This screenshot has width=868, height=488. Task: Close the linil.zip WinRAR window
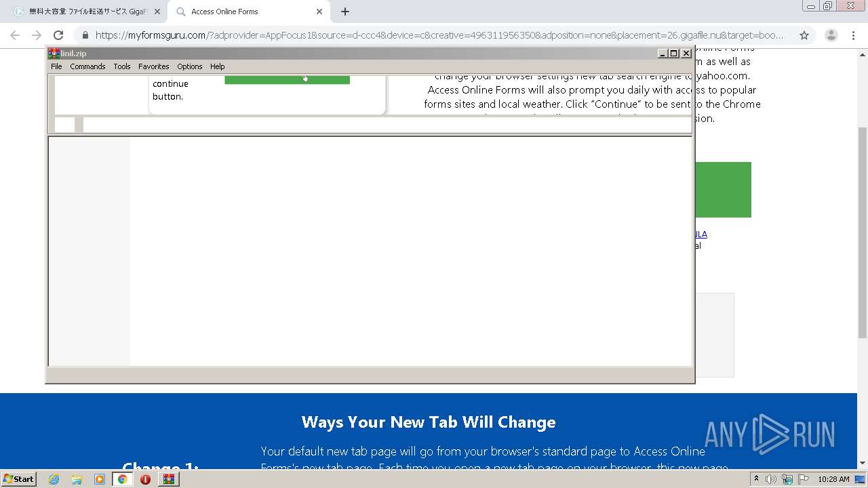[686, 54]
